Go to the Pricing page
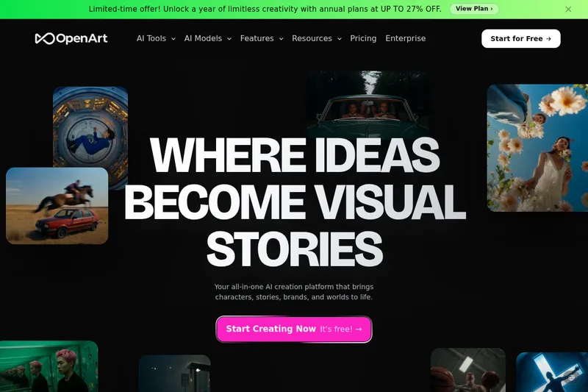This screenshot has width=588, height=392. [x=363, y=38]
